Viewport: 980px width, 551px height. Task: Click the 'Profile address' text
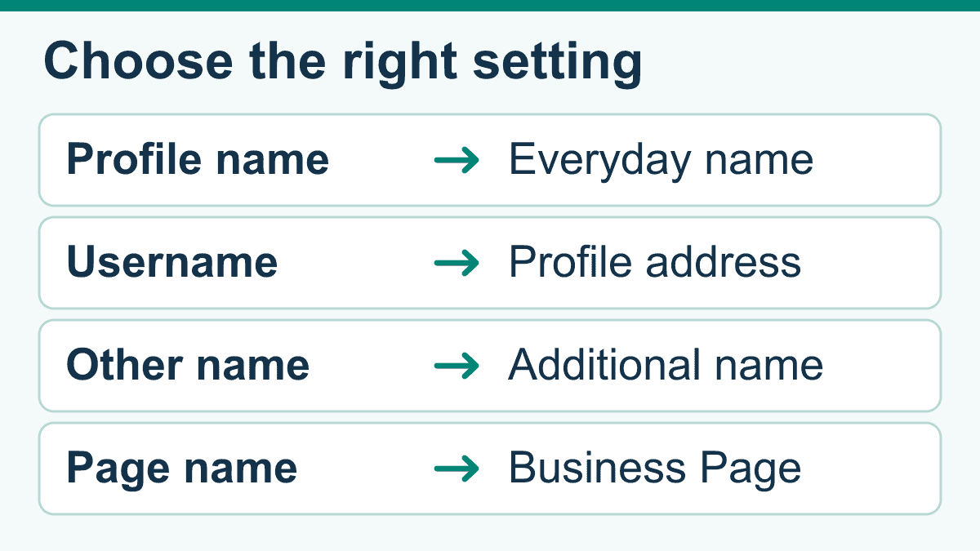click(x=655, y=263)
